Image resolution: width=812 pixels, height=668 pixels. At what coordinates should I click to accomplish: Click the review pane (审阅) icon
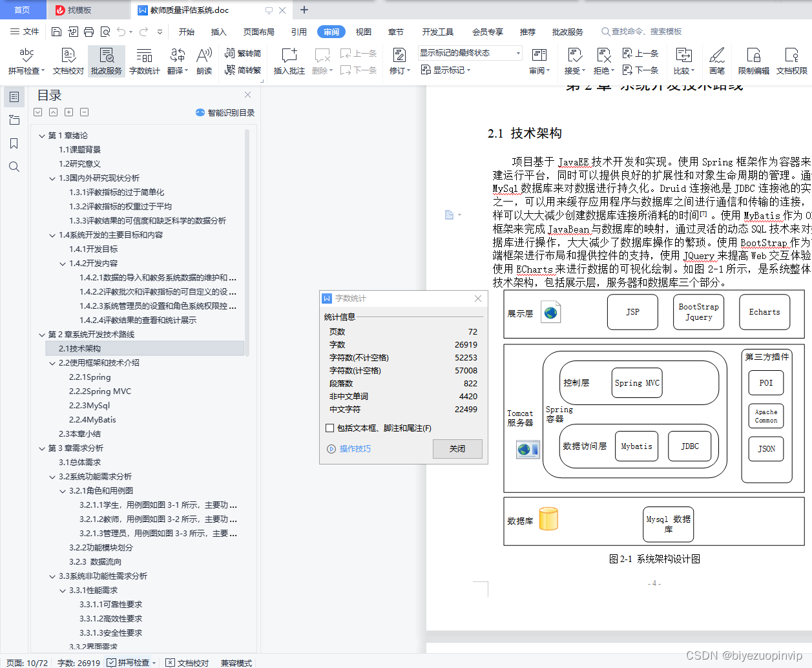(539, 61)
